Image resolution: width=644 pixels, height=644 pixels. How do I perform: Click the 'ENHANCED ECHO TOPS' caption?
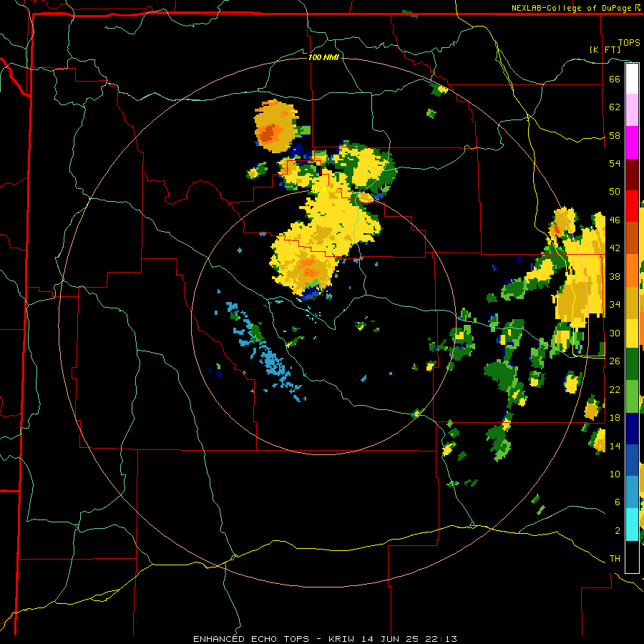pyautogui.click(x=251, y=639)
